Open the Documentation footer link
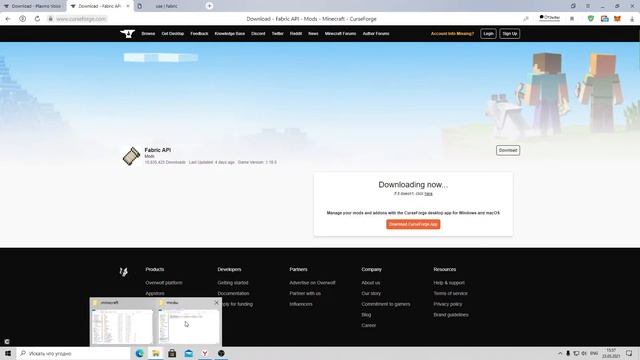 click(233, 293)
